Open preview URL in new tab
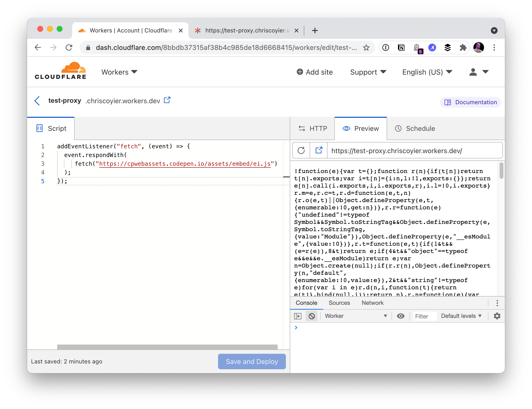Viewport: 532px width, 409px height. (x=318, y=150)
